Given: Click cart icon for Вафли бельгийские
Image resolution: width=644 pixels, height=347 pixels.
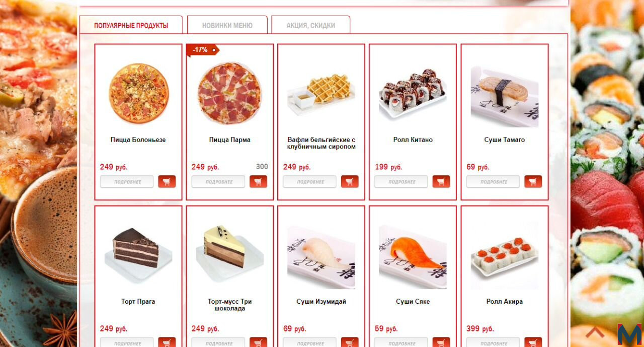Looking at the screenshot, I should (350, 182).
